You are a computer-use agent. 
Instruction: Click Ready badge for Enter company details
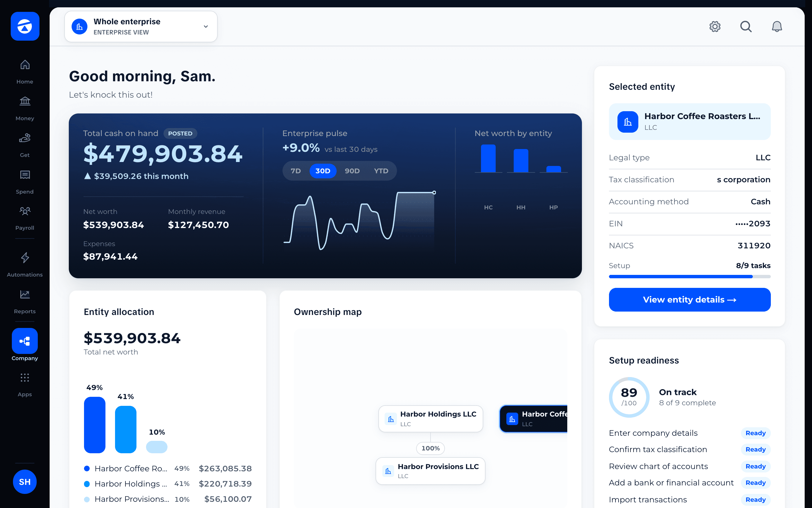(756, 433)
